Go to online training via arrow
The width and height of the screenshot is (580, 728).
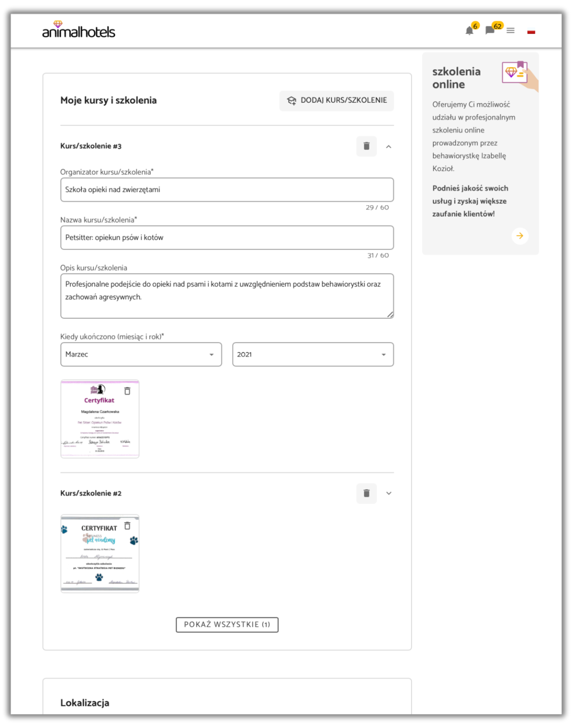[520, 236]
